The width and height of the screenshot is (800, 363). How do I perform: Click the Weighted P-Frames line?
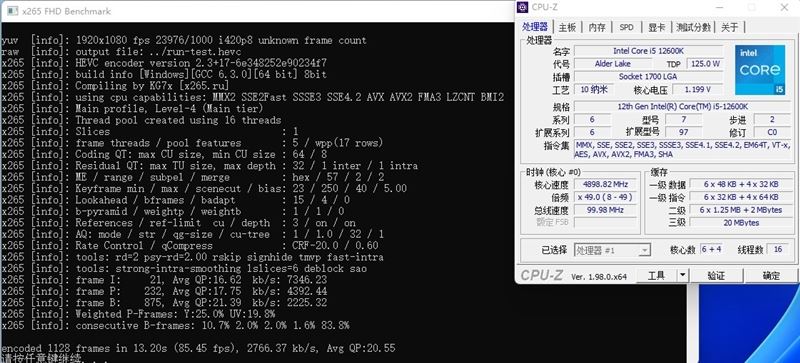coord(138,314)
